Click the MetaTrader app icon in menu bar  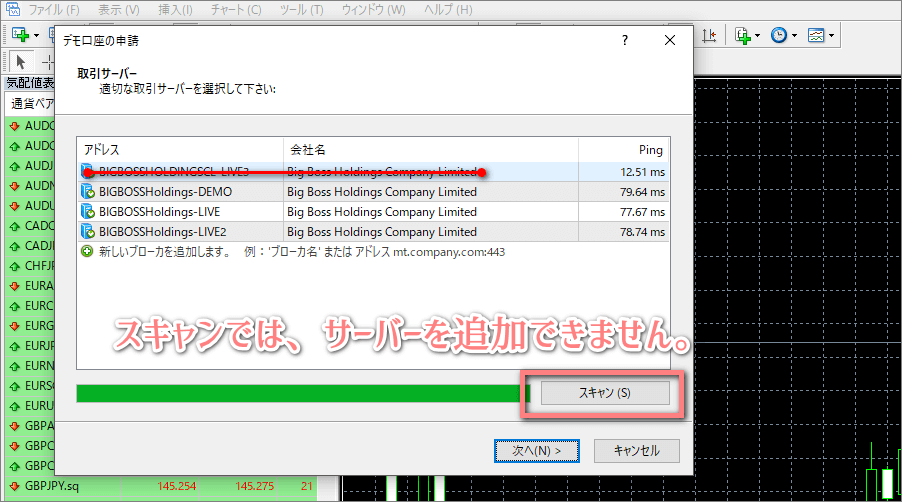point(13,9)
